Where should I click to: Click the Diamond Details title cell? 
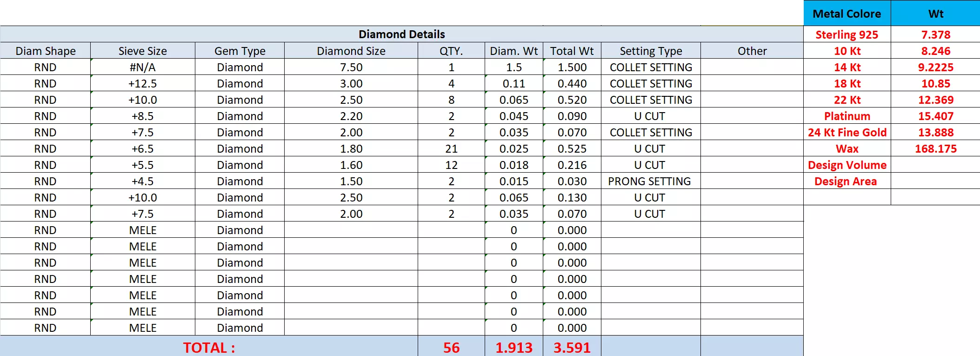[401, 34]
